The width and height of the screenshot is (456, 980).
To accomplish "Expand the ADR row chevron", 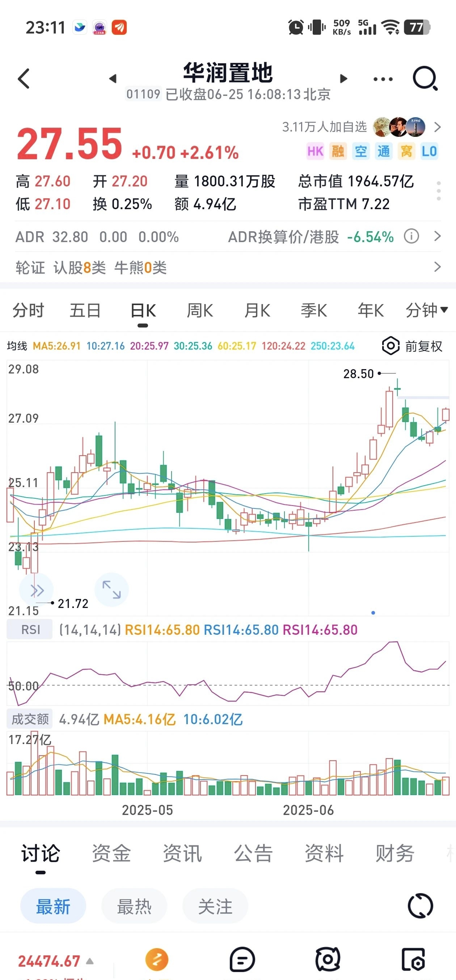I will click(438, 236).
